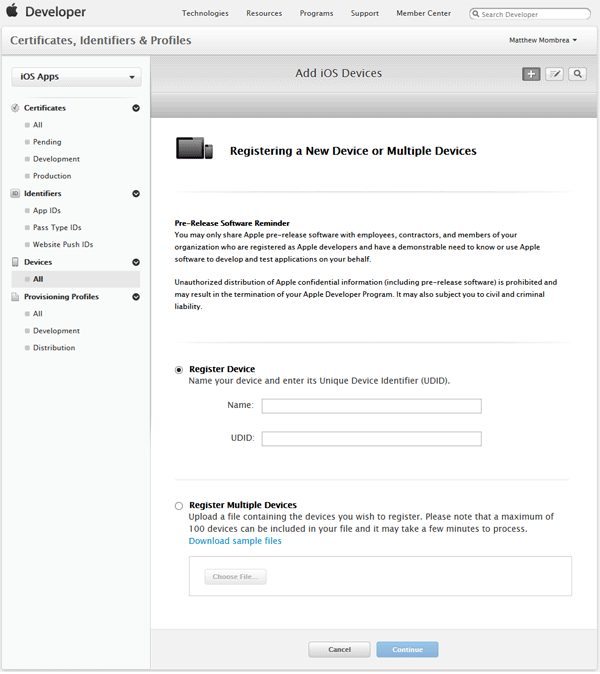Go to Member Center
The width and height of the screenshot is (600, 674).
point(423,13)
